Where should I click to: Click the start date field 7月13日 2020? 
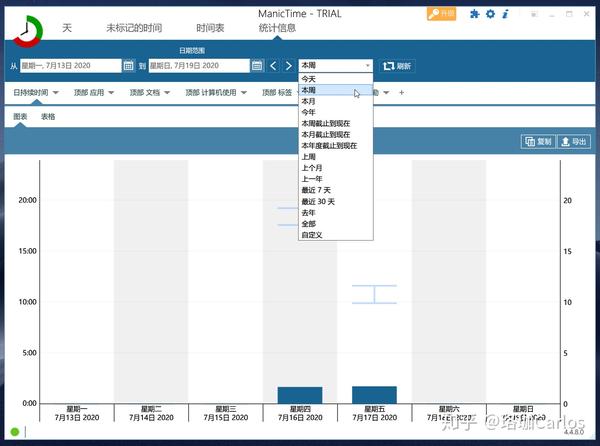70,66
